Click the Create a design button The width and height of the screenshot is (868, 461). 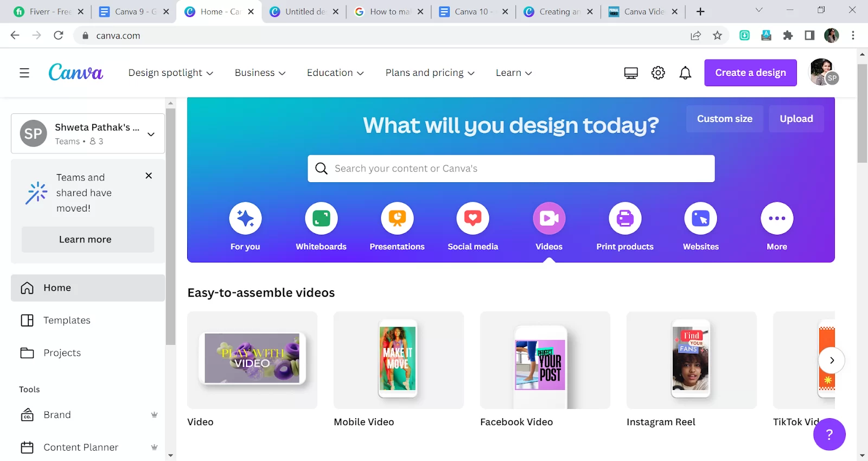pyautogui.click(x=750, y=73)
